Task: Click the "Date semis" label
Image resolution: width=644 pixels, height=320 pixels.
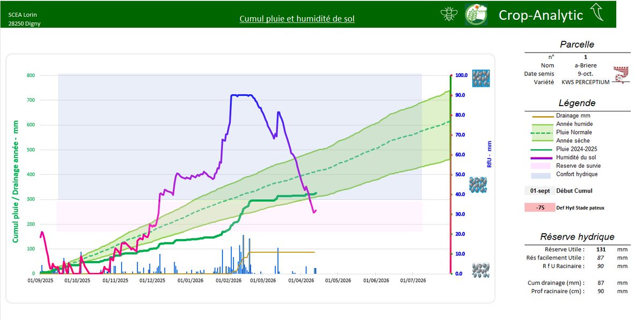Action: point(539,73)
